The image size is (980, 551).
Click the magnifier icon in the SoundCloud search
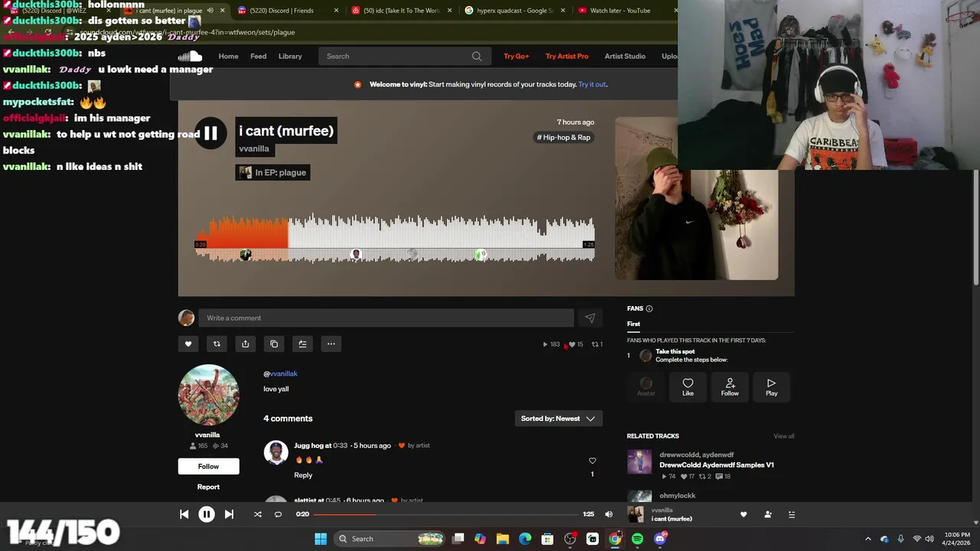click(477, 56)
